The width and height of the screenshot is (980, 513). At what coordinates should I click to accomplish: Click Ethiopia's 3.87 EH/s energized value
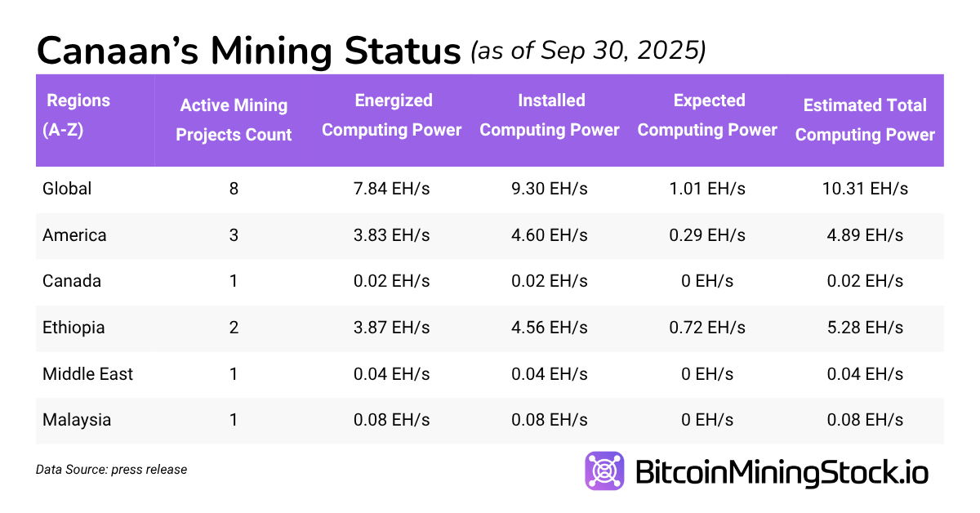point(392,328)
